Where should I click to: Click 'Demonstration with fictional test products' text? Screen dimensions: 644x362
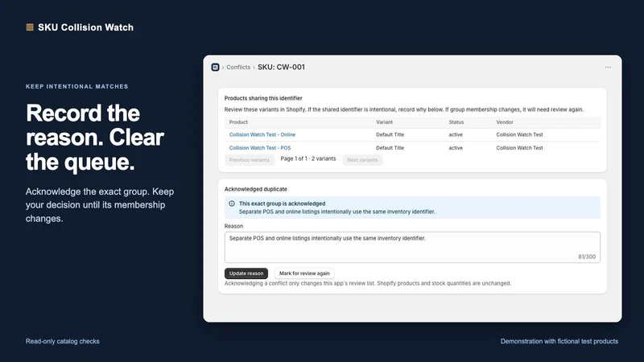tap(559, 341)
